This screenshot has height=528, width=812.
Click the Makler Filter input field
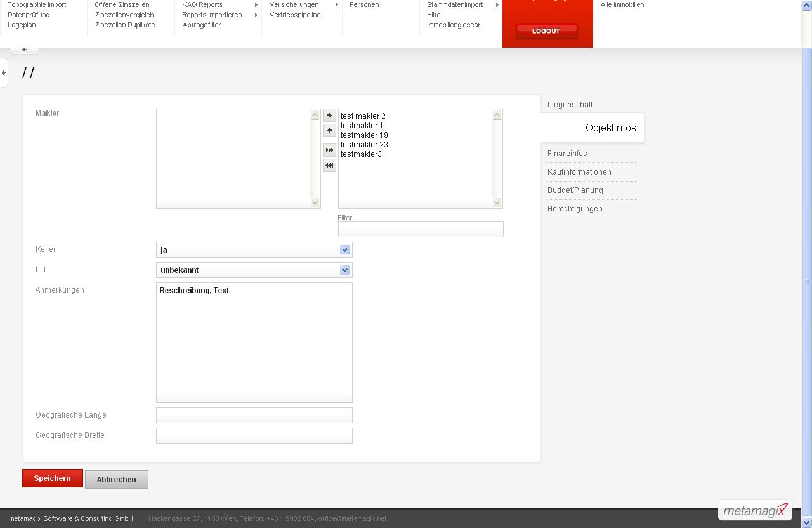[x=421, y=229]
